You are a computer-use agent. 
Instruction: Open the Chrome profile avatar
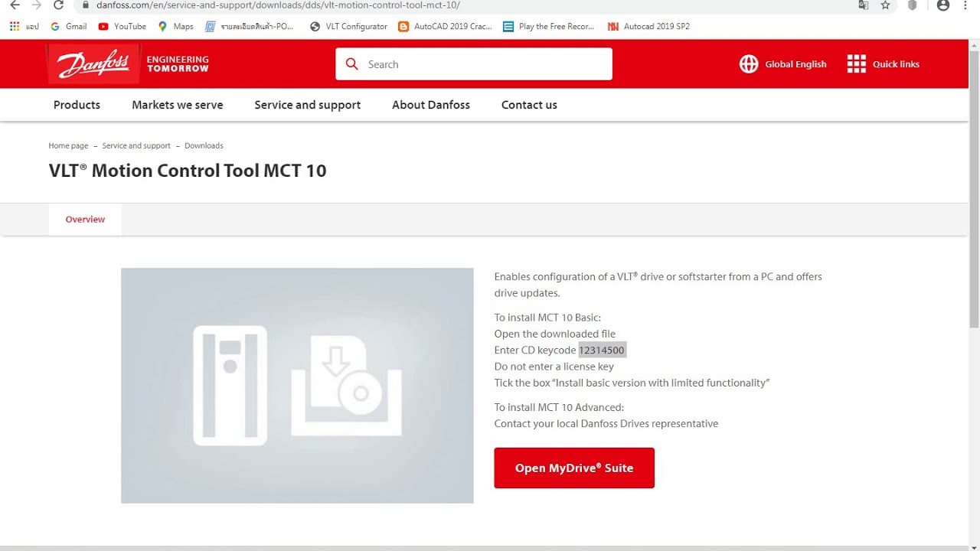pos(943,5)
